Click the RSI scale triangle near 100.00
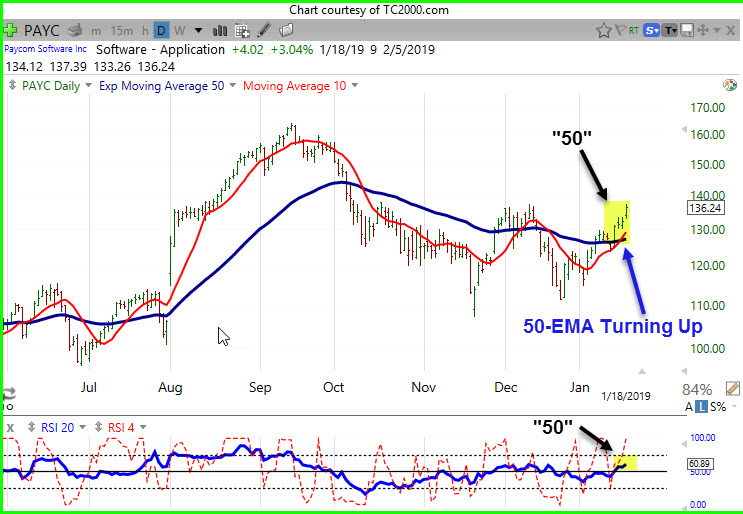 684,444
